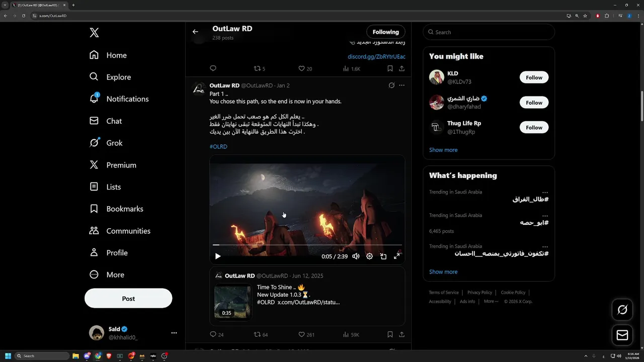The width and height of the screenshot is (644, 362).
Task: Open floating Grok button
Action: pyautogui.click(x=622, y=310)
